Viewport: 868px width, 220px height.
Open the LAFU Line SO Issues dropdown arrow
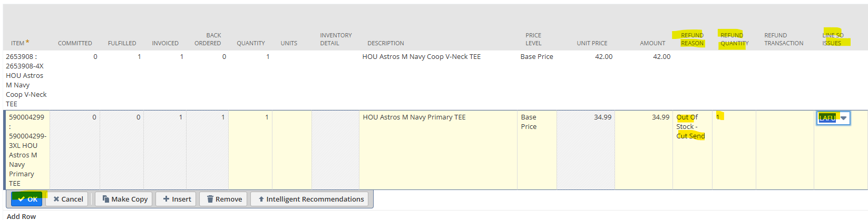(x=843, y=118)
